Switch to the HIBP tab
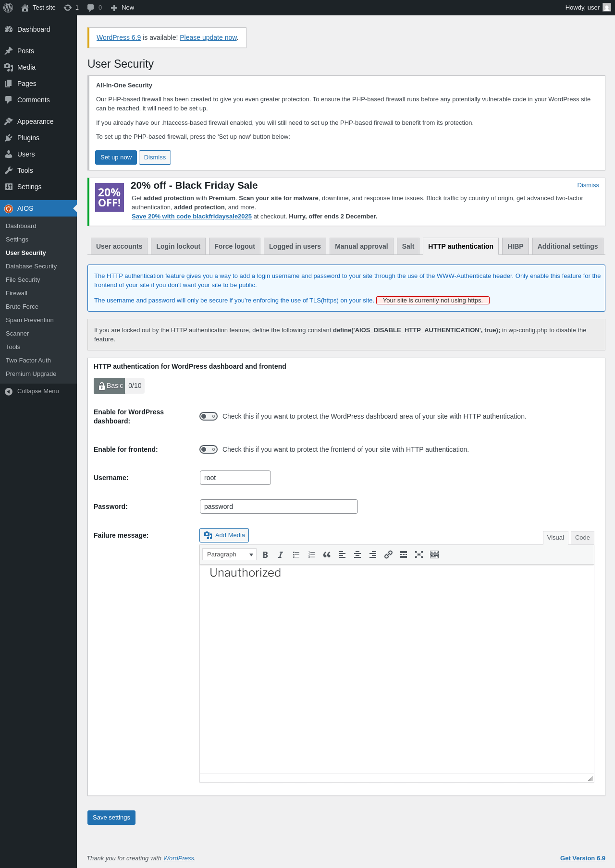Screen dimensions: 615x868 point(516,246)
